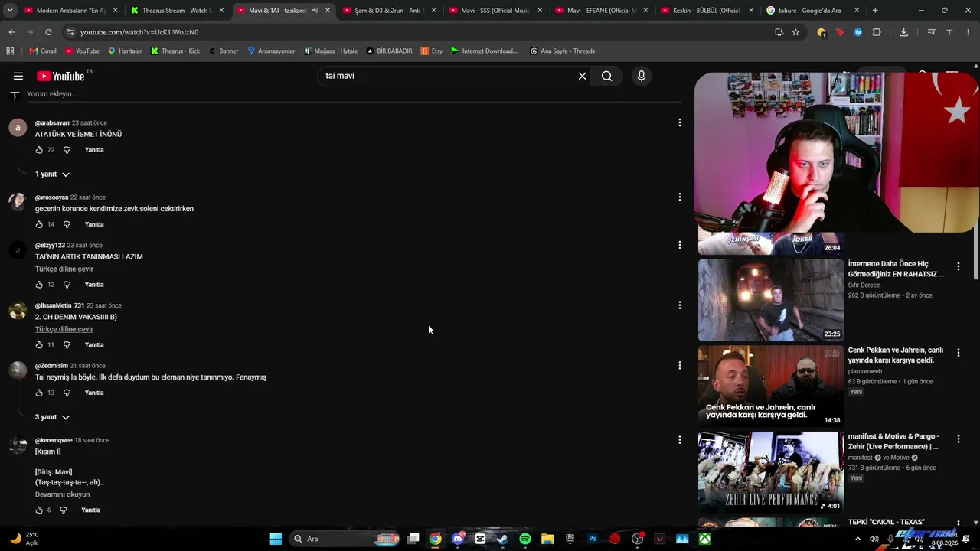The width and height of the screenshot is (980, 551).
Task: Dislike the @ihsanMetin_731 comment
Action: coord(67,344)
